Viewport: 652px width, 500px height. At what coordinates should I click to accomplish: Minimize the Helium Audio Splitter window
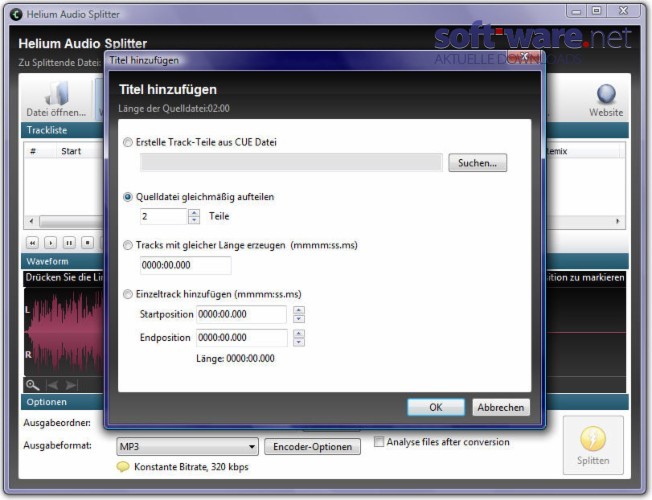pos(576,11)
